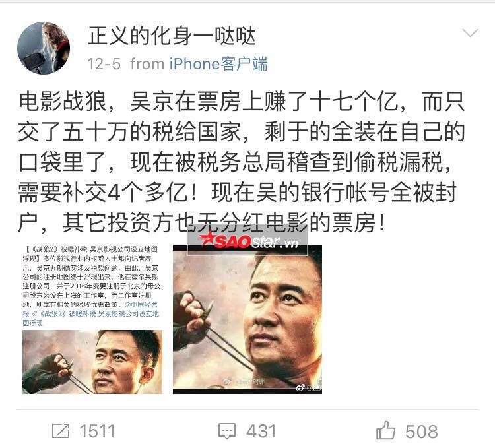495x448 pixels.
Task: Click the comment count 431
Action: 261,432
